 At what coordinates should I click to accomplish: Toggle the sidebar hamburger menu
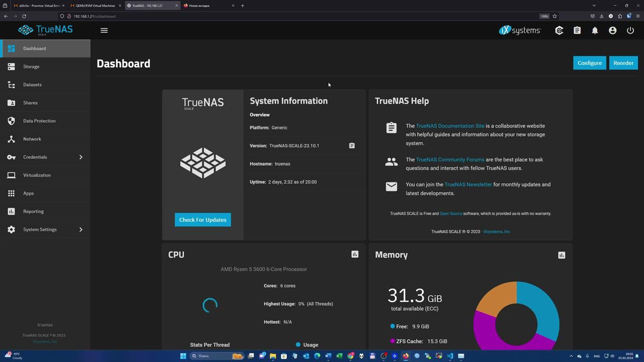pos(104,30)
